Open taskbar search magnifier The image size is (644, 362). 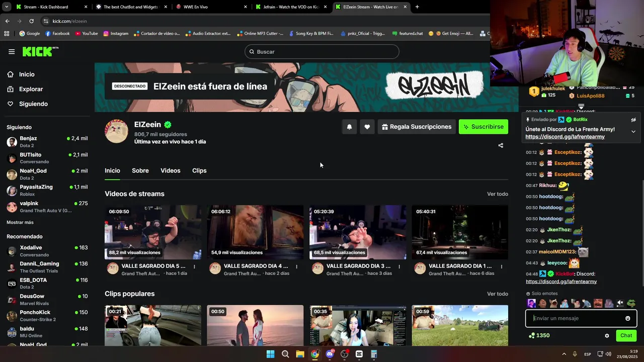285,354
